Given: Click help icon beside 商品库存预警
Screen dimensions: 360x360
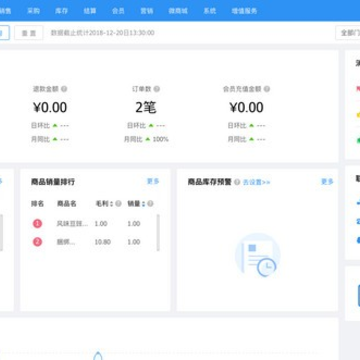Looking at the screenshot, I should (237, 182).
